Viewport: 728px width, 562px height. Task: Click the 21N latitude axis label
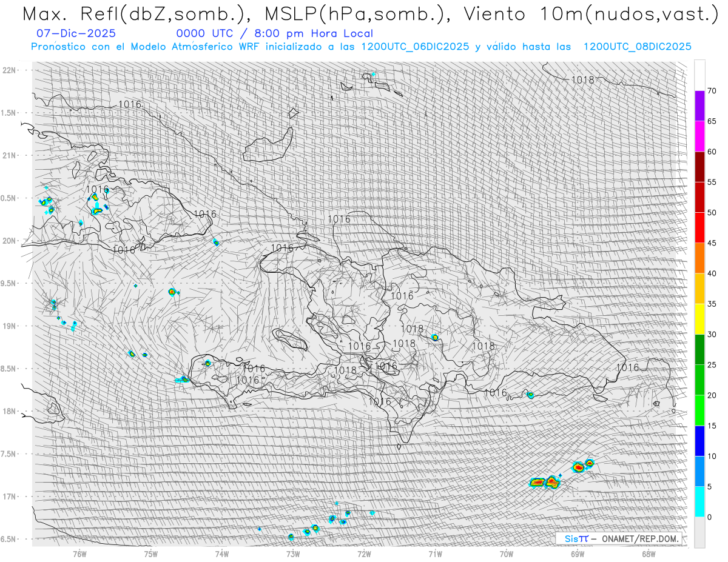pos(9,155)
